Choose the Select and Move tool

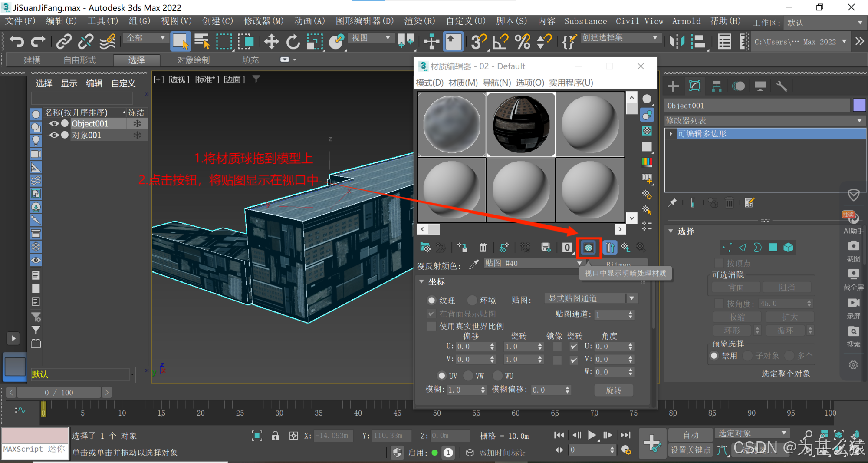point(271,42)
